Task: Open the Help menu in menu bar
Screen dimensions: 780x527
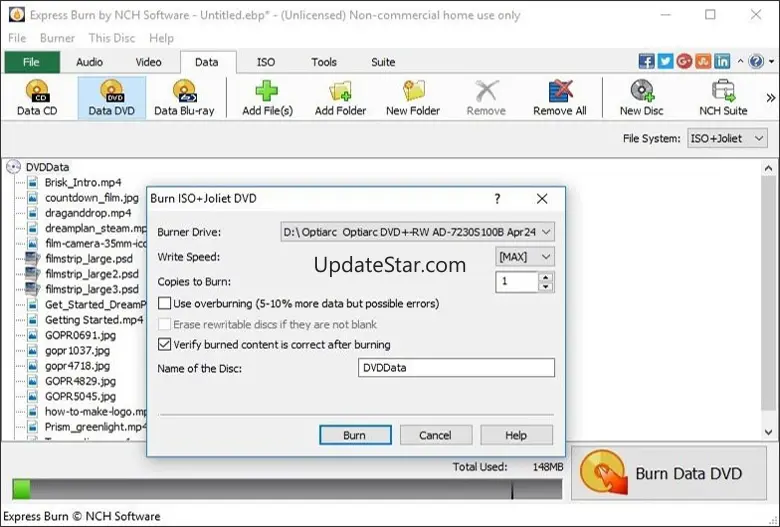Action: click(161, 38)
